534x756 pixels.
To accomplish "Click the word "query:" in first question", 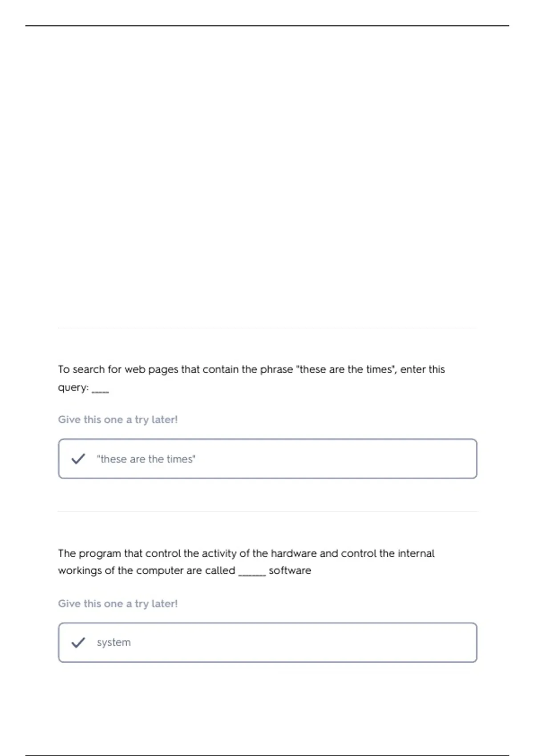I will pyautogui.click(x=73, y=388).
